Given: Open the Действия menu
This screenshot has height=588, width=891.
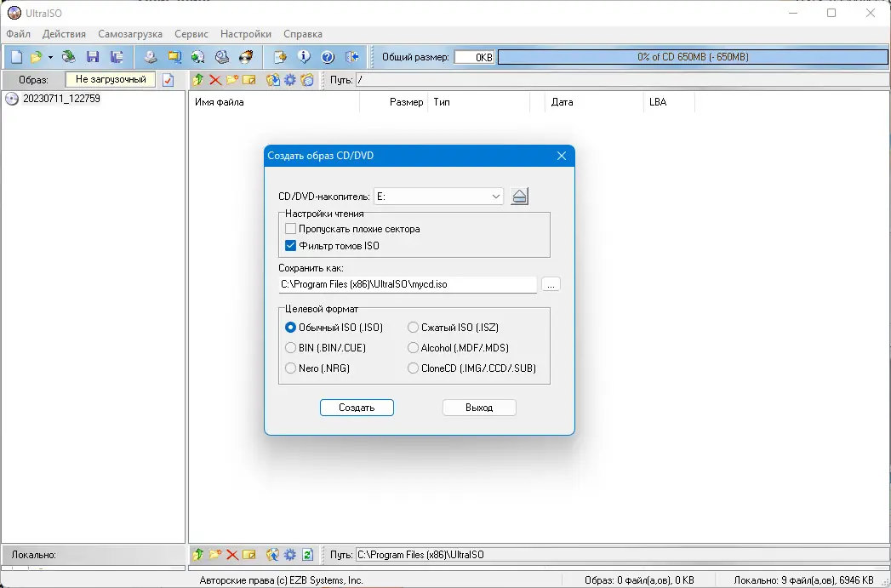Looking at the screenshot, I should point(64,34).
